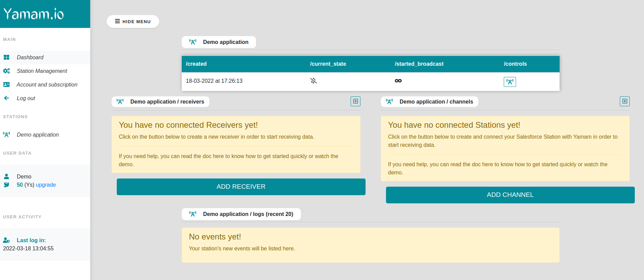The height and width of the screenshot is (280, 644).
Task: Click the last login time 2022-03-18 13:04:55
Action: tap(28, 248)
